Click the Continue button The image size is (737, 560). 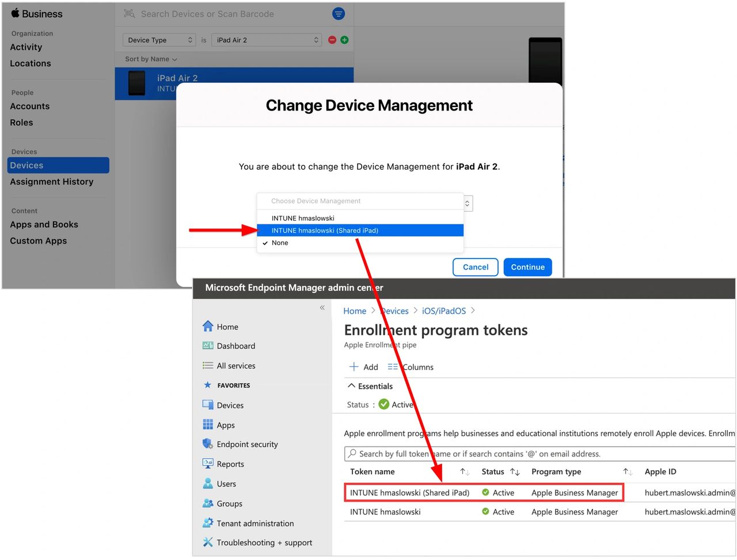[x=527, y=267]
